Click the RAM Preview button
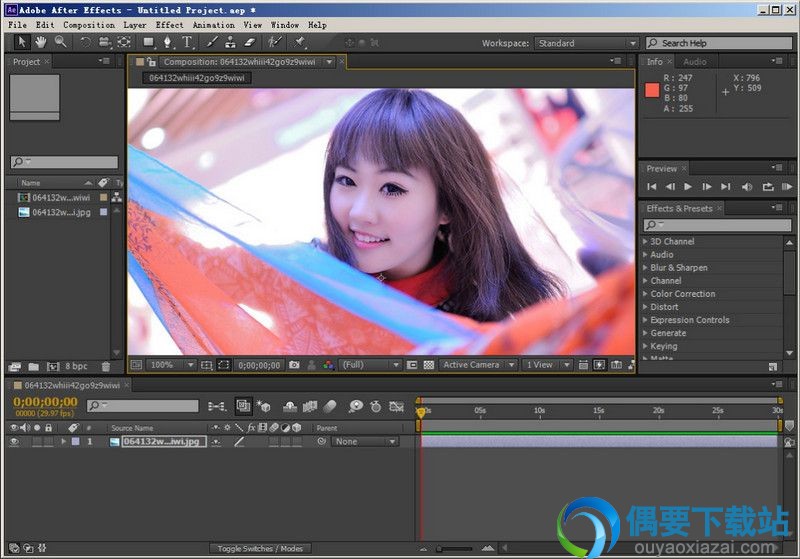 coord(787,187)
